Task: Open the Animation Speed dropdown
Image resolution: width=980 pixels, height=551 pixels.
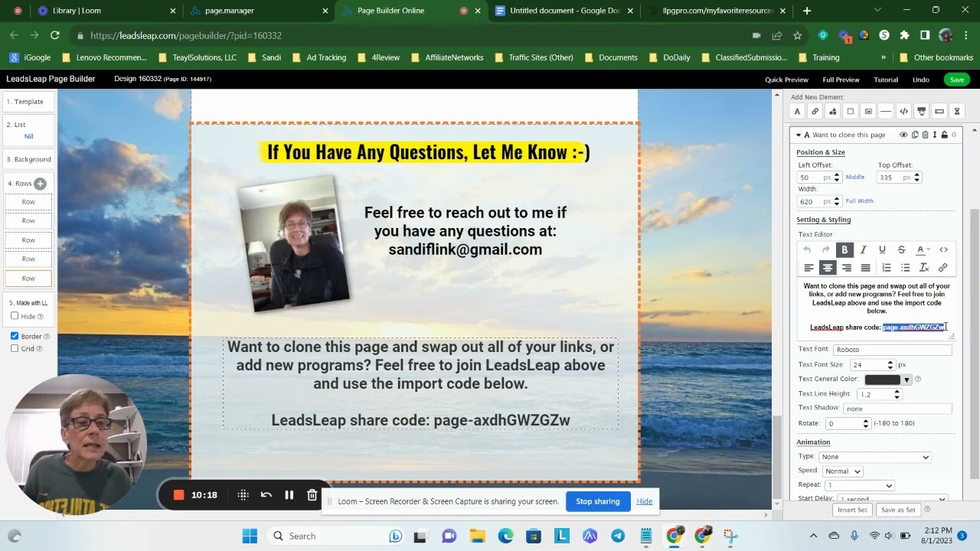Action: pos(842,471)
